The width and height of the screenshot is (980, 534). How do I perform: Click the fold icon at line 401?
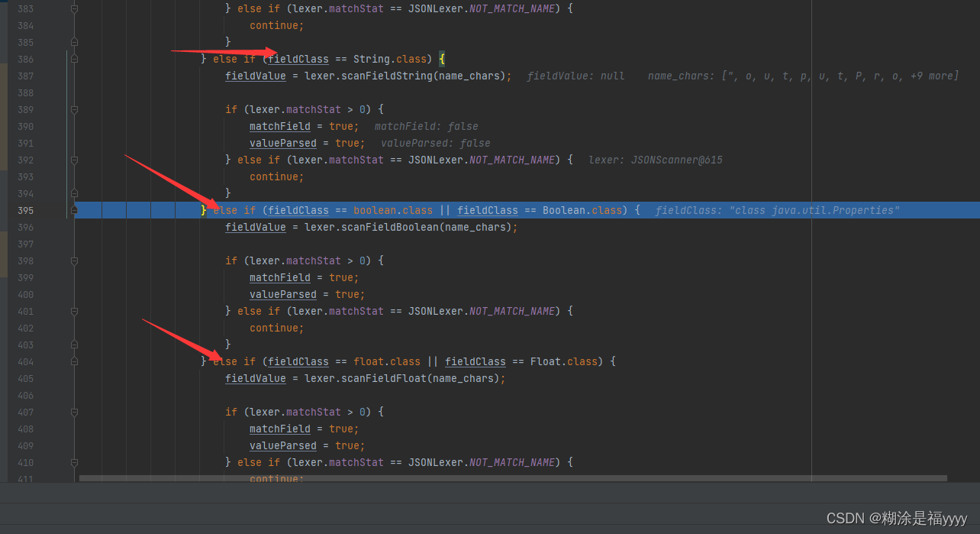point(74,311)
